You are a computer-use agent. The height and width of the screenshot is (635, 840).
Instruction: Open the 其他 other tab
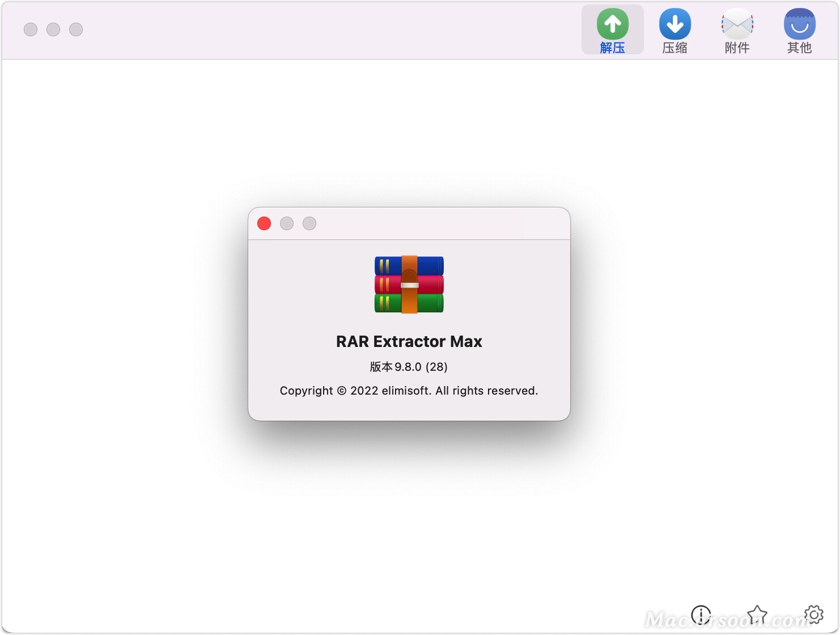[799, 31]
